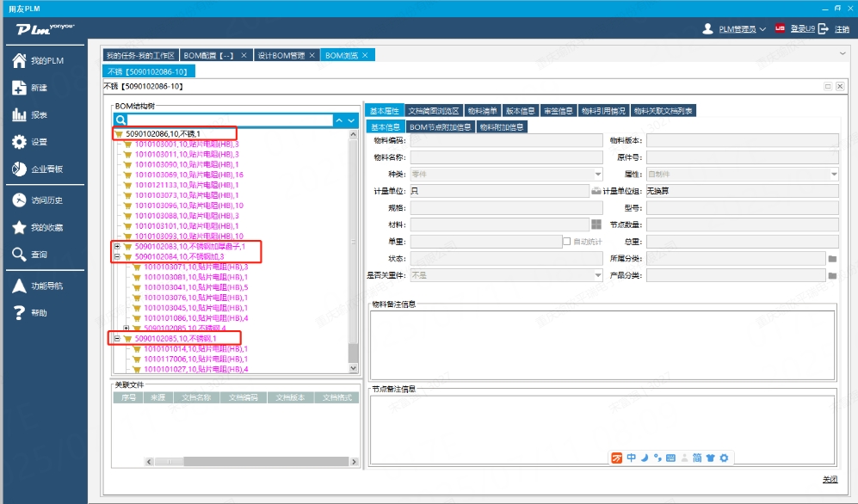Image resolution: width=858 pixels, height=504 pixels.
Task: Open the 文档简图浏览区 tab
Action: point(434,111)
